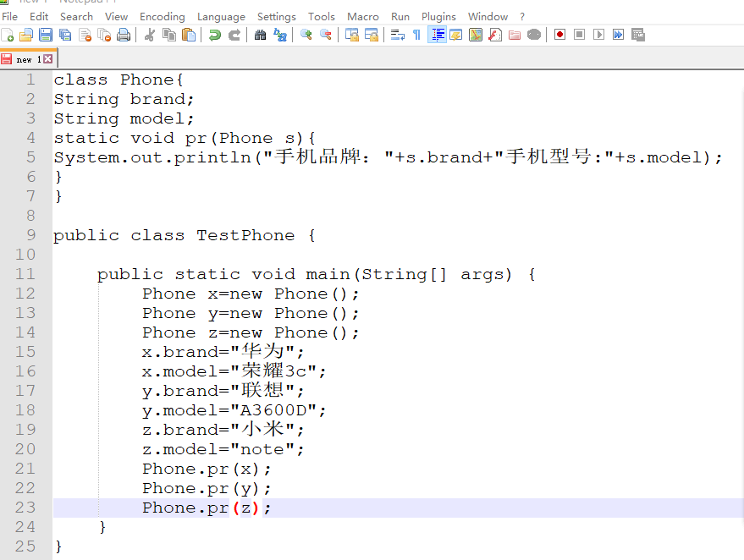Play back the recorded macro
This screenshot has height=560, width=744.
(x=598, y=35)
